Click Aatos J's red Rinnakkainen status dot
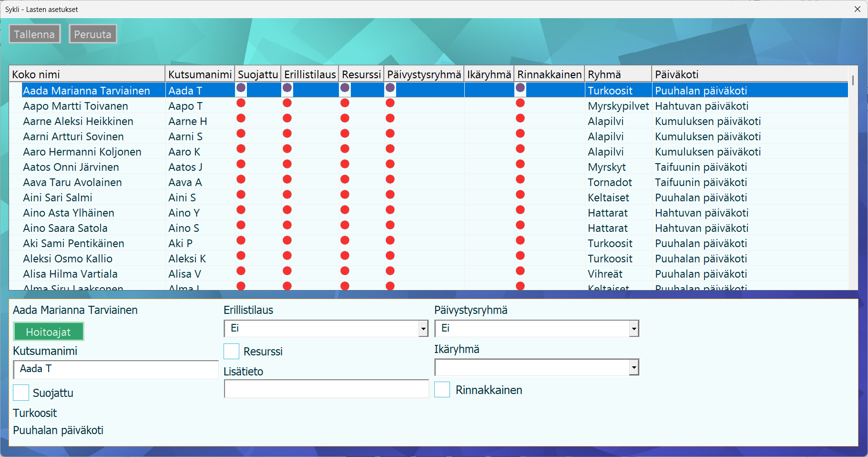This screenshot has height=457, width=868. [520, 164]
